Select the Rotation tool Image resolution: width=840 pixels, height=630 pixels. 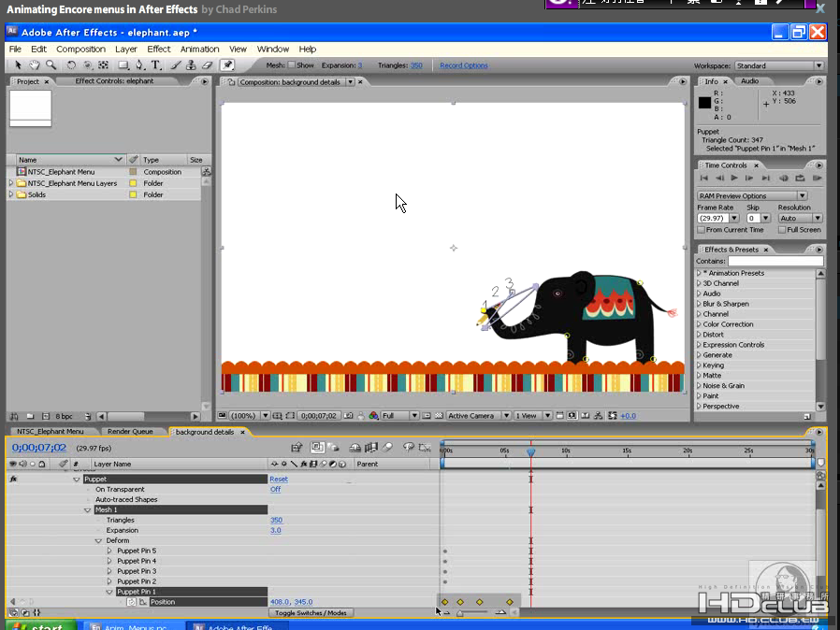[71, 64]
